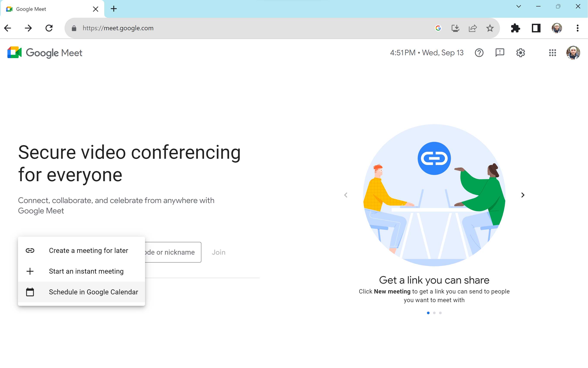Open Google account avatar in Meet header
588x368 pixels.
click(x=573, y=52)
